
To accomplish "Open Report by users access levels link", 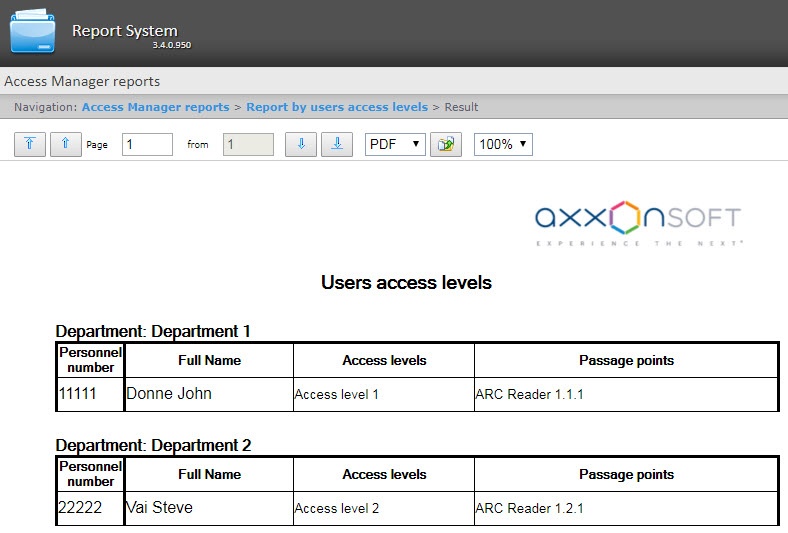I will click(337, 107).
